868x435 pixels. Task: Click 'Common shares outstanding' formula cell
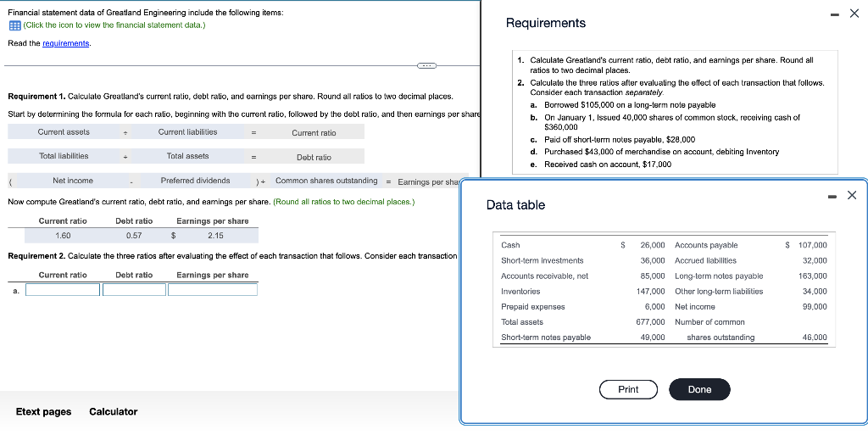click(326, 181)
